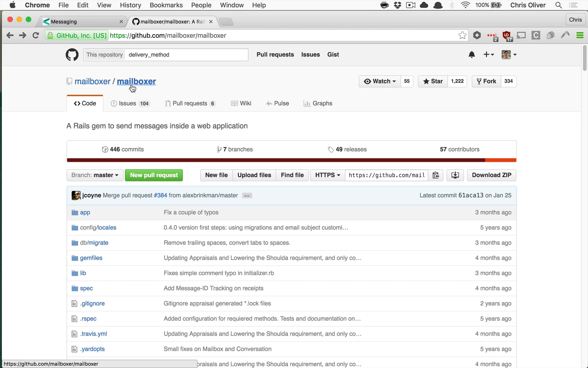588x368 pixels.
Task: Click the language color bar
Action: (x=292, y=160)
